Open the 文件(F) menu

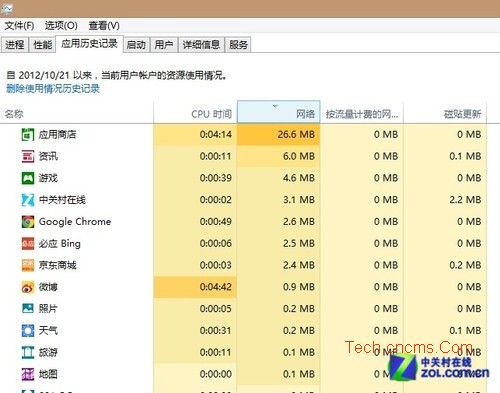[x=19, y=26]
